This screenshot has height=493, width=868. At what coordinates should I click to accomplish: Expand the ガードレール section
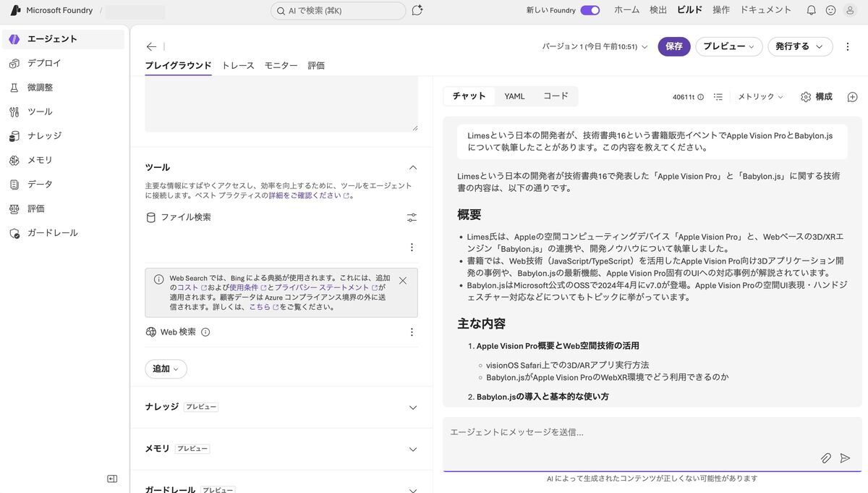tap(413, 489)
